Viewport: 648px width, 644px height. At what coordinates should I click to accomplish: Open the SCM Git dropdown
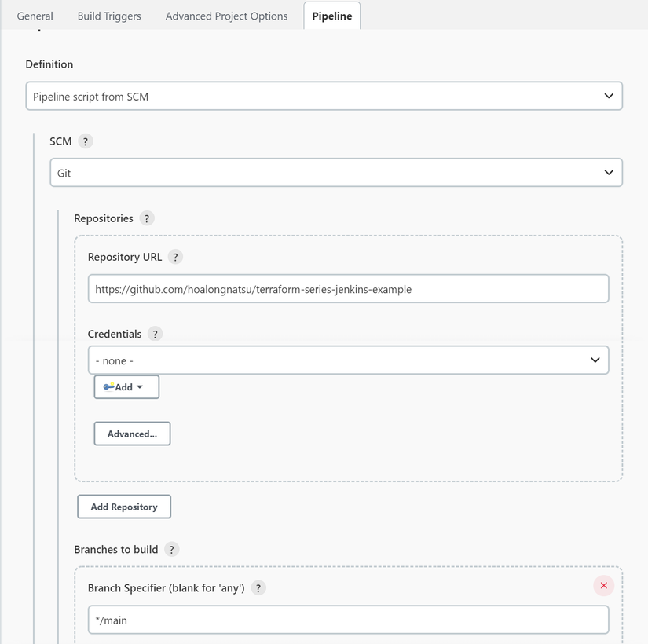[x=336, y=172]
